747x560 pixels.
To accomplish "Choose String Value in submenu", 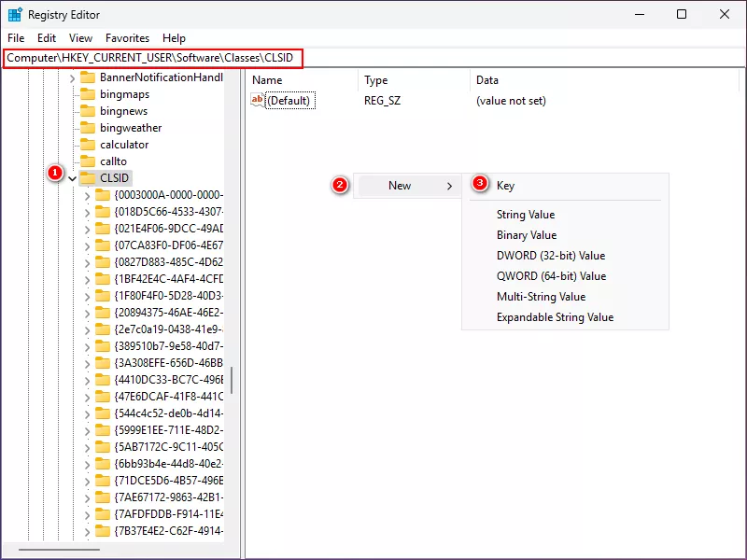I will [526, 215].
